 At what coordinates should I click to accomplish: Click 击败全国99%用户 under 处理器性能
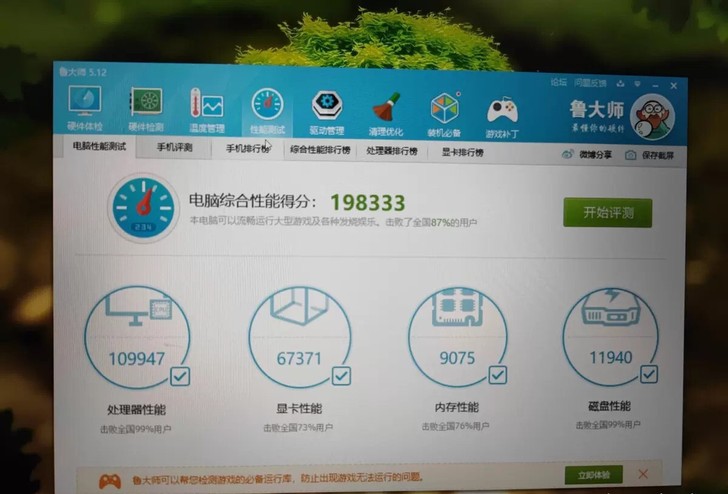[x=136, y=429]
